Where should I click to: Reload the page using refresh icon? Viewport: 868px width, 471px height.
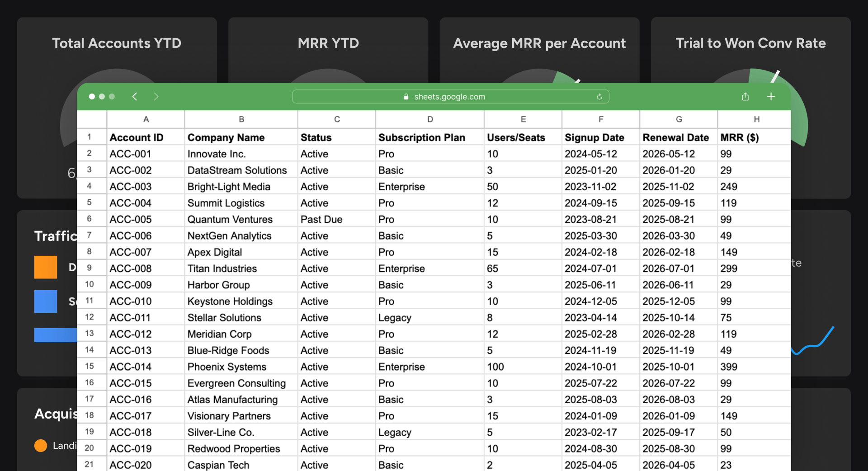point(599,97)
